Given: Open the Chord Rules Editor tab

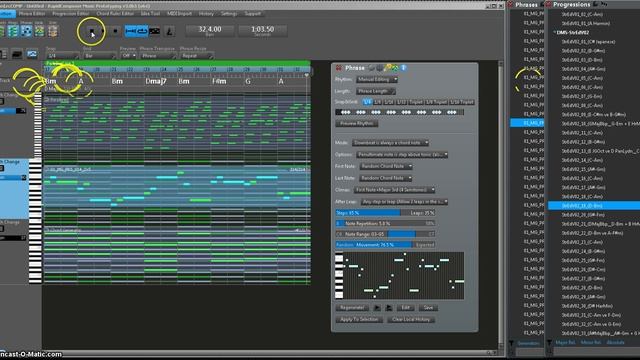Looking at the screenshot, I should click(x=115, y=13).
